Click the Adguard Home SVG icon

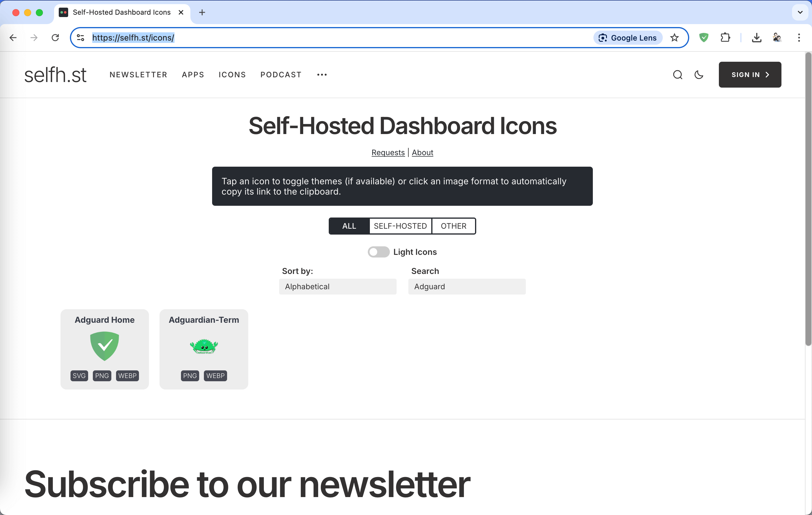pos(79,375)
